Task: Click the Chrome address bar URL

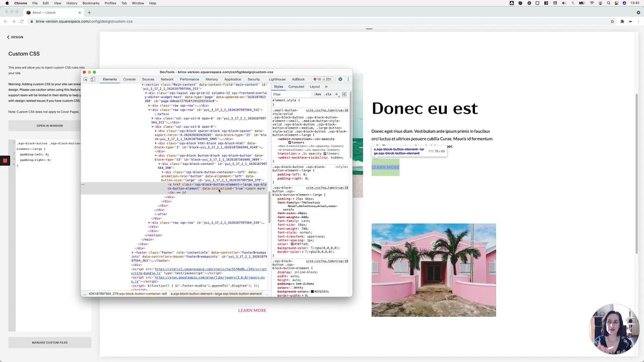Action: (x=84, y=21)
